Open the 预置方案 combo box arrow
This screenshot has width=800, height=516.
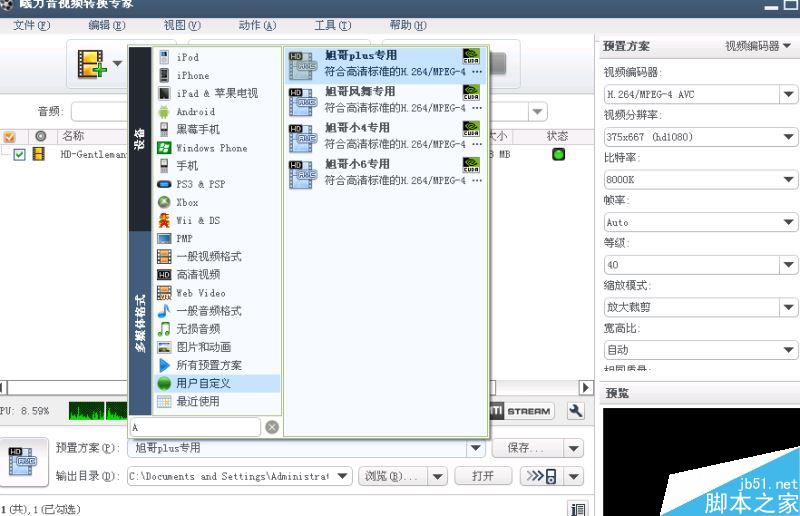[x=476, y=448]
